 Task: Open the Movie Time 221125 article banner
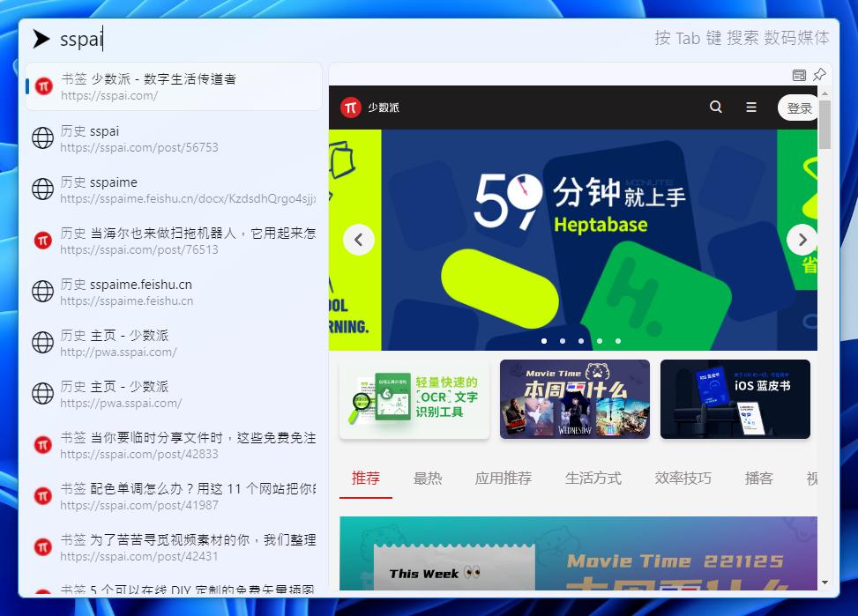click(x=578, y=553)
